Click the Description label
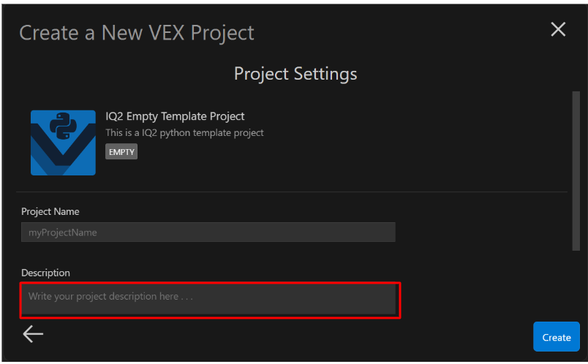The width and height of the screenshot is (588, 364). [x=45, y=273]
